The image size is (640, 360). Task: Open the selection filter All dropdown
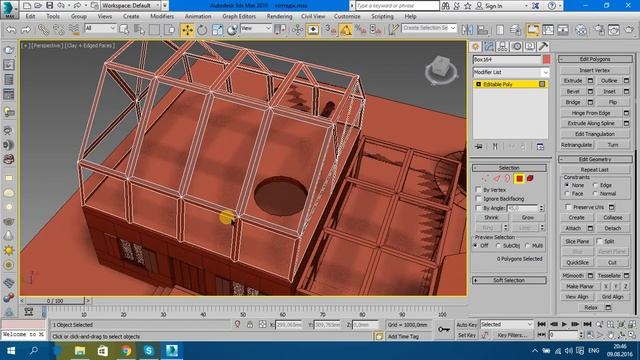tap(100, 28)
